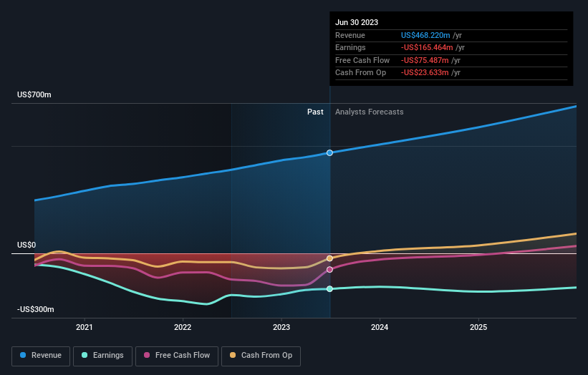Viewport: 588px width, 375px height.
Task: Click the 2021 x-axis label
Action: tap(85, 328)
